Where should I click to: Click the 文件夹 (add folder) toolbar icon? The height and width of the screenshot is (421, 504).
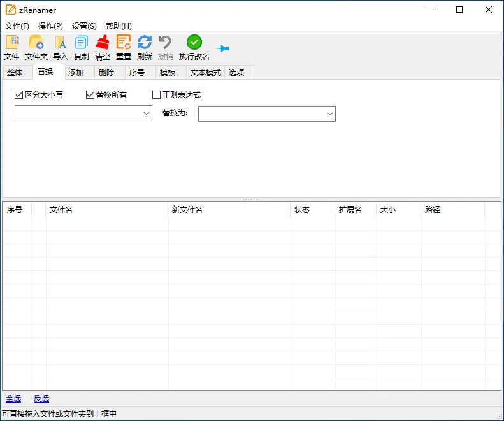coord(36,43)
